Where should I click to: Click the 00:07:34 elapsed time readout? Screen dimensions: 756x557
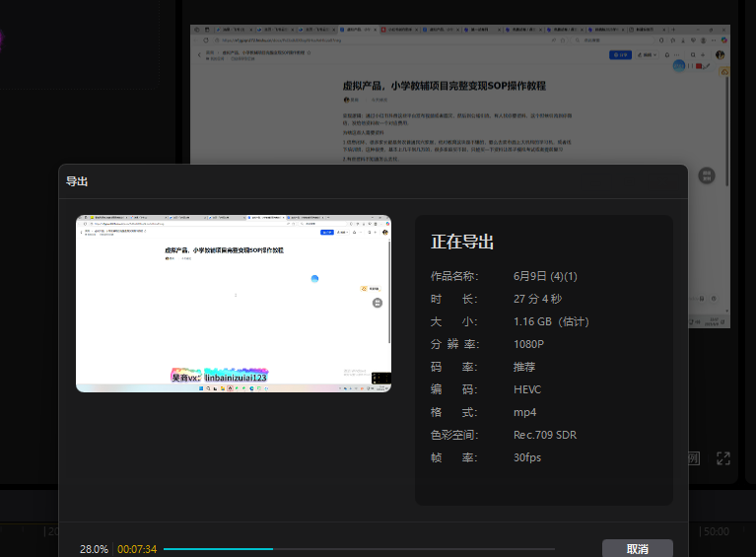tap(137, 549)
